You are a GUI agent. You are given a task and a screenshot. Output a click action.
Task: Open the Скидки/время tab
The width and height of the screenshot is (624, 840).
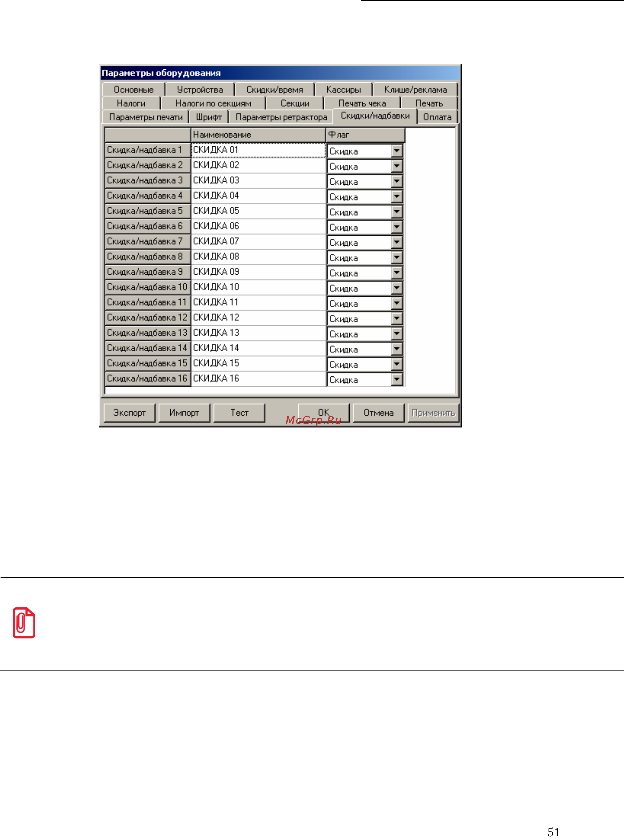coord(275,89)
